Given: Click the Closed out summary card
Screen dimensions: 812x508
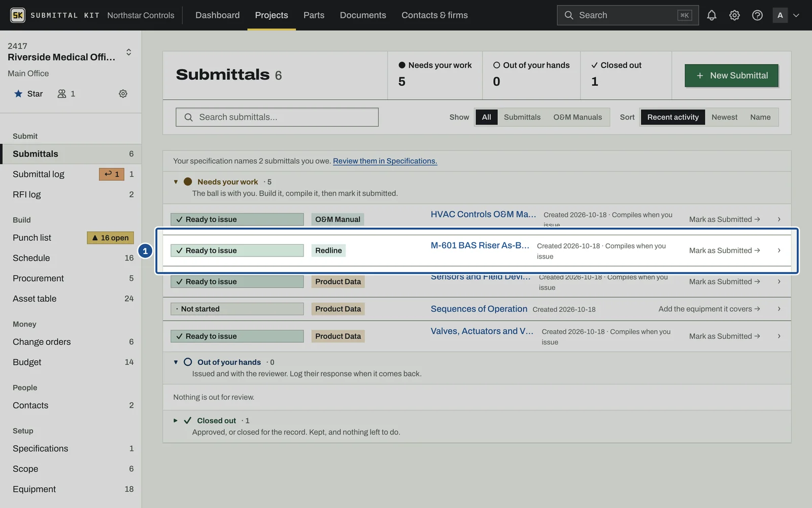Looking at the screenshot, I should [626, 75].
